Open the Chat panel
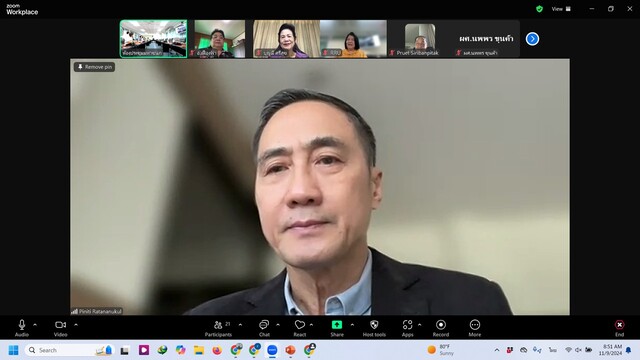 click(264, 328)
